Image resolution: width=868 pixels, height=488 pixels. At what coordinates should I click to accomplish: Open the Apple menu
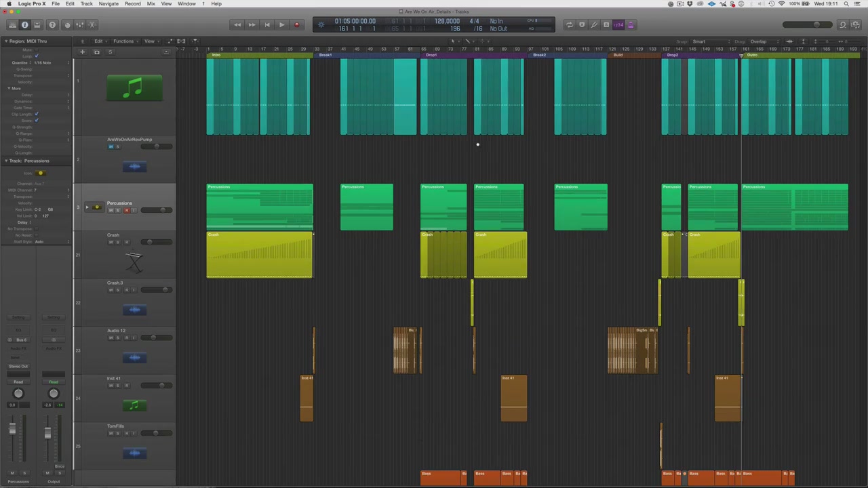coord(9,3)
